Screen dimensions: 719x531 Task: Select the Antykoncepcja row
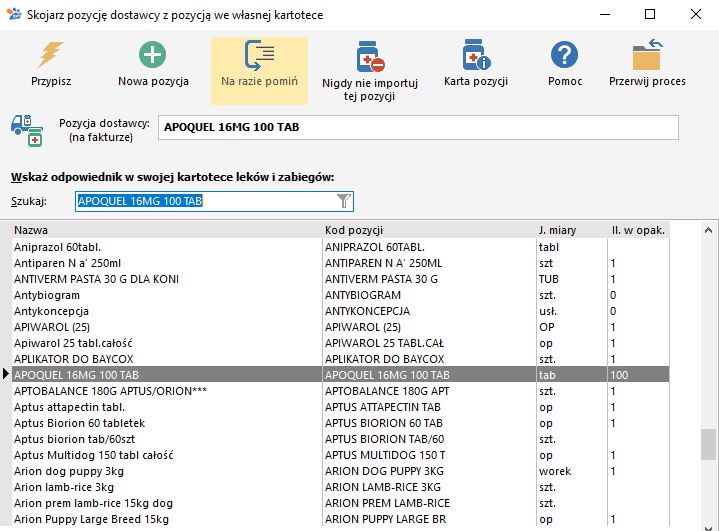click(x=340, y=311)
